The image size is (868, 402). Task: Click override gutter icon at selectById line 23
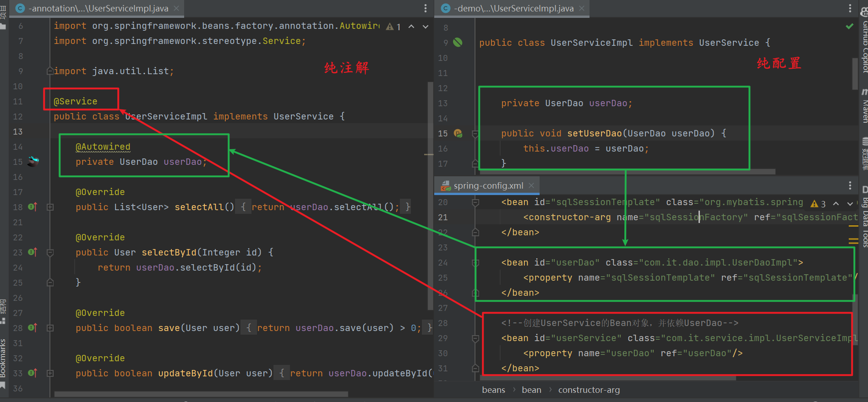(33, 252)
